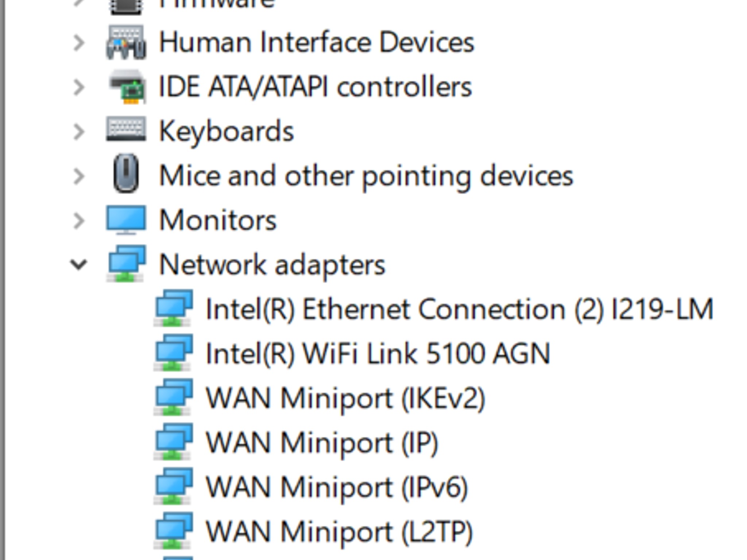Click the Keyboards category icon
The image size is (747, 560).
pyautogui.click(x=126, y=129)
